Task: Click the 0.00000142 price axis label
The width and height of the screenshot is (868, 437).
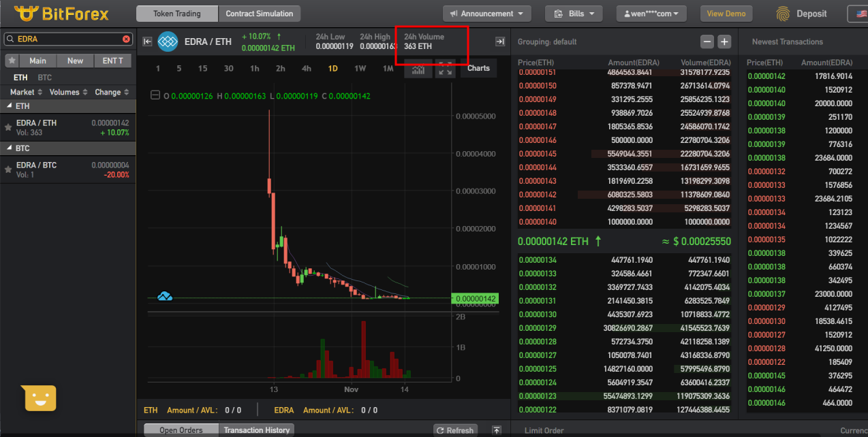Action: (476, 298)
